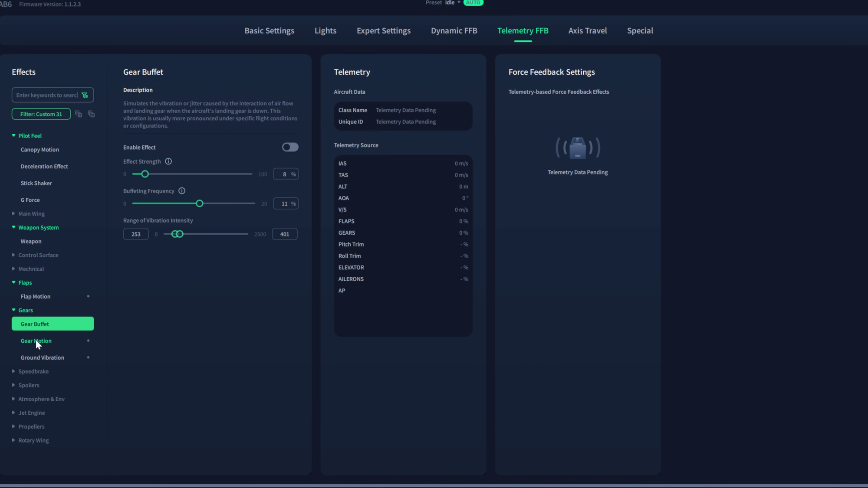Screen dimensions: 868x488
Task: Select the Stick Shaker effect
Action: pos(36,183)
